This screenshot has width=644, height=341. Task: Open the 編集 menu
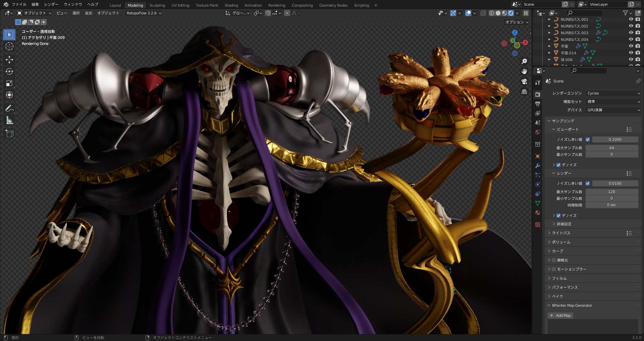coord(35,4)
